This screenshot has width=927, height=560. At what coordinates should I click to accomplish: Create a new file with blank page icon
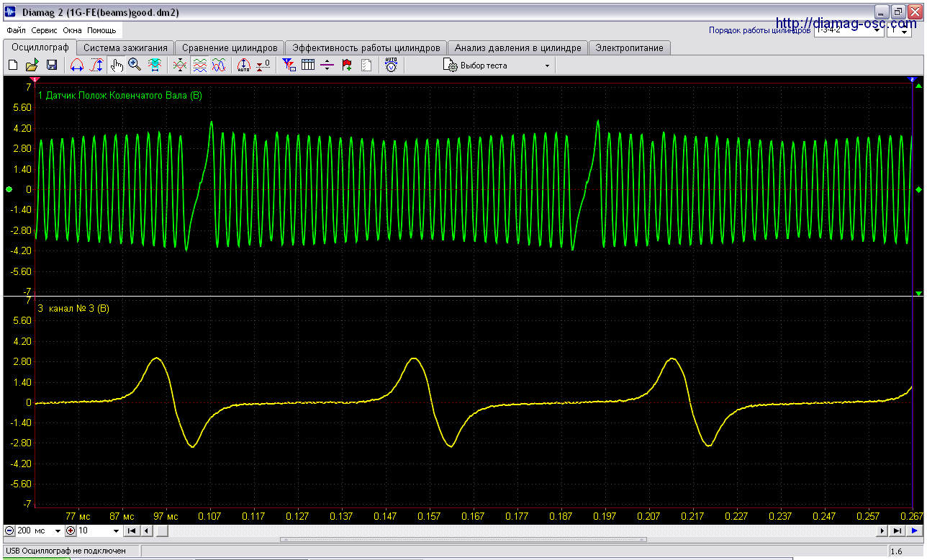coord(13,66)
